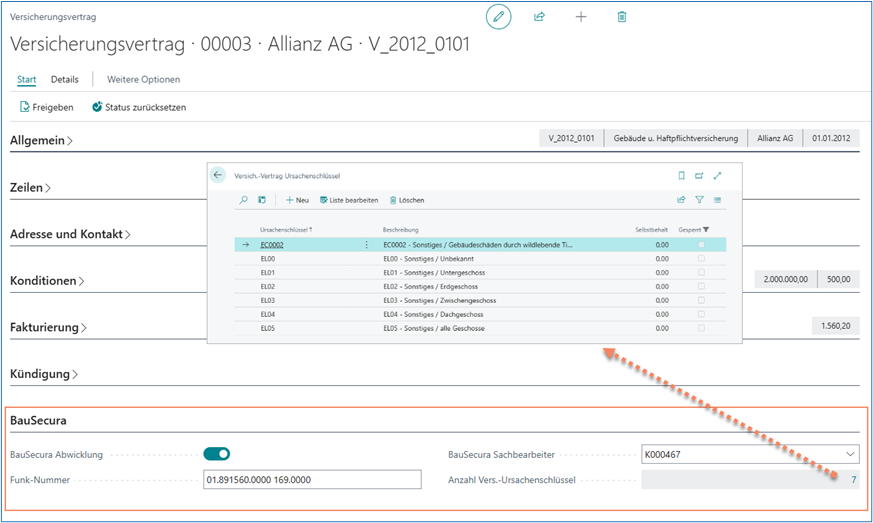Image resolution: width=873 pixels, height=523 pixels.
Task: Check the Gesperrt checkbox for EL03 row
Action: tap(701, 300)
